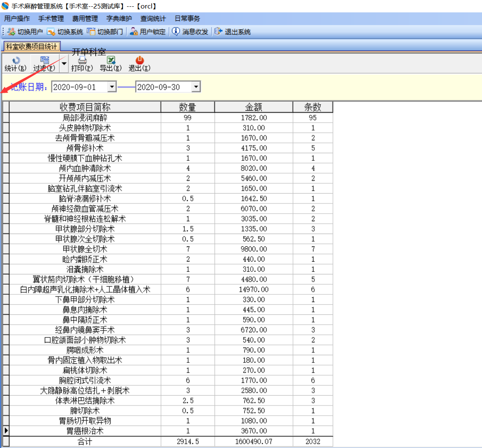Print the report via 打印(P)
This screenshot has height=448, width=482.
(x=82, y=64)
